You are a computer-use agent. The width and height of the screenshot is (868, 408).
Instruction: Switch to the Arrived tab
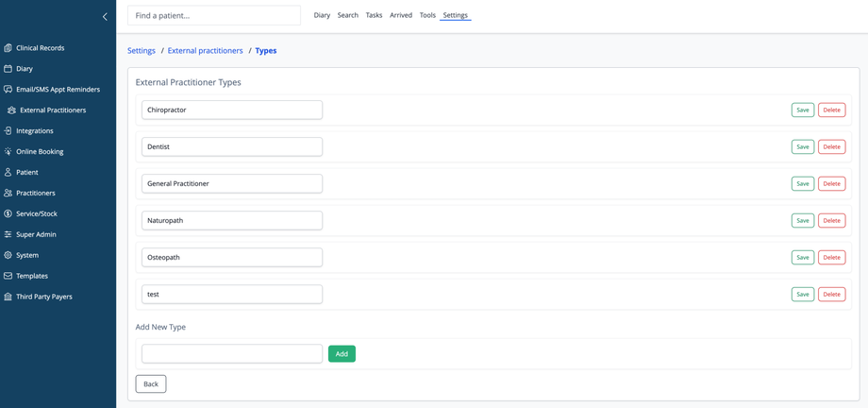[401, 15]
